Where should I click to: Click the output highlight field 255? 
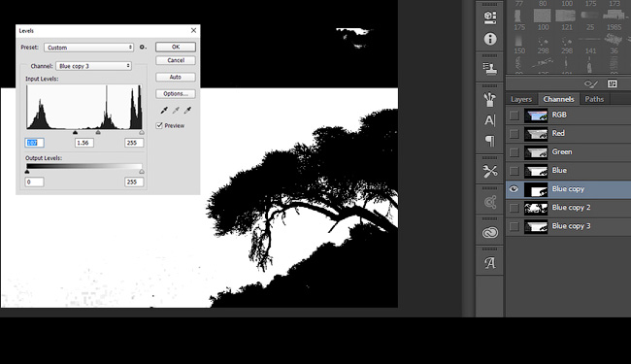tap(134, 182)
